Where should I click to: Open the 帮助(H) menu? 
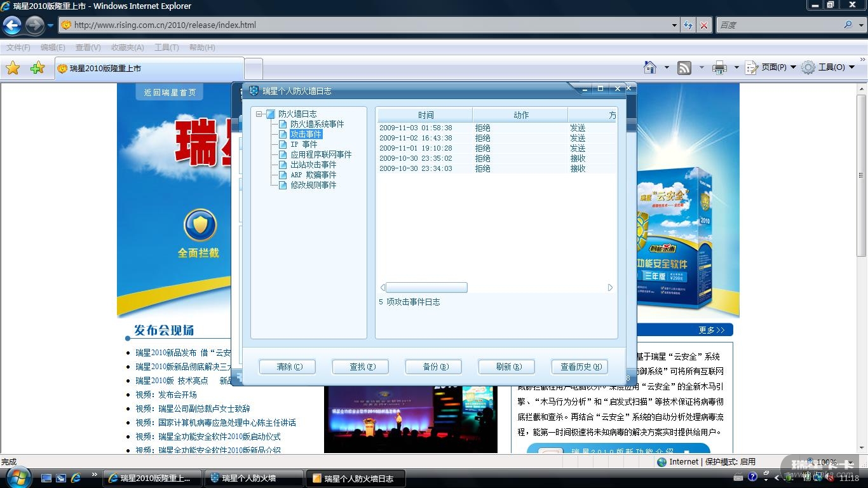[x=202, y=48]
